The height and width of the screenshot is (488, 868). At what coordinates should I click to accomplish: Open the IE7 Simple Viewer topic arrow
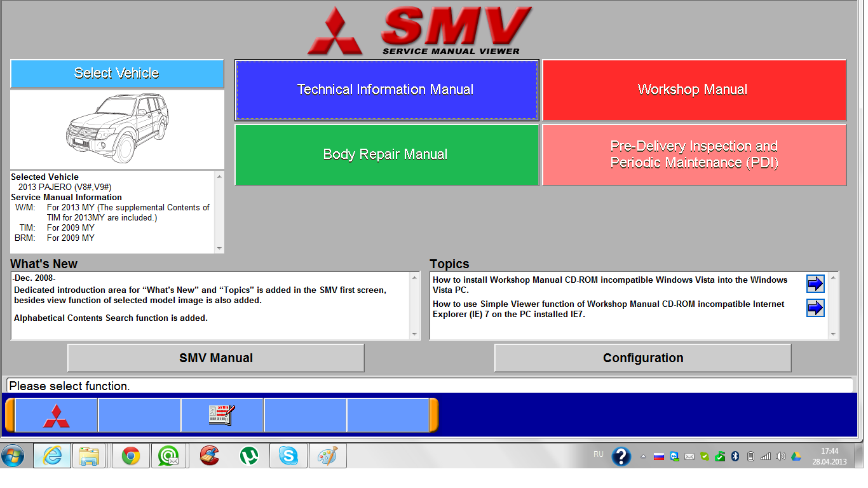[815, 308]
